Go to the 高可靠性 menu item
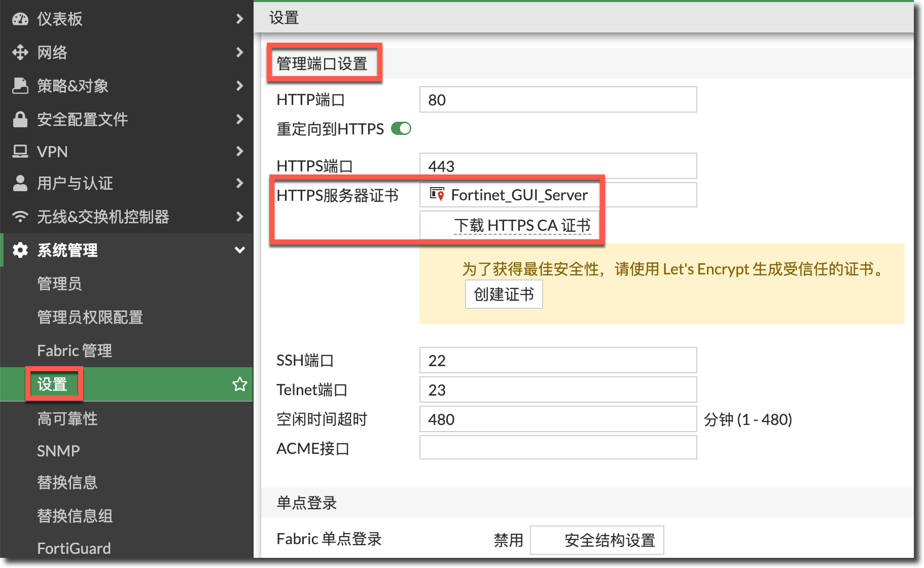924x568 pixels. coord(67,418)
